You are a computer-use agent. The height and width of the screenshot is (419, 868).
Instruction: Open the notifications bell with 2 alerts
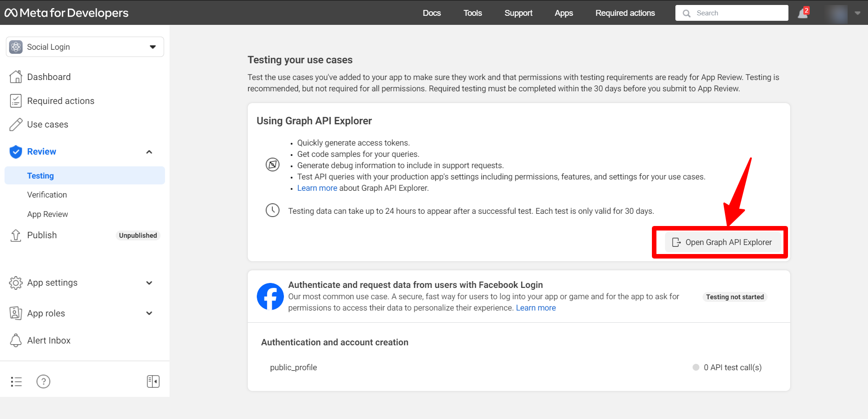pos(802,13)
